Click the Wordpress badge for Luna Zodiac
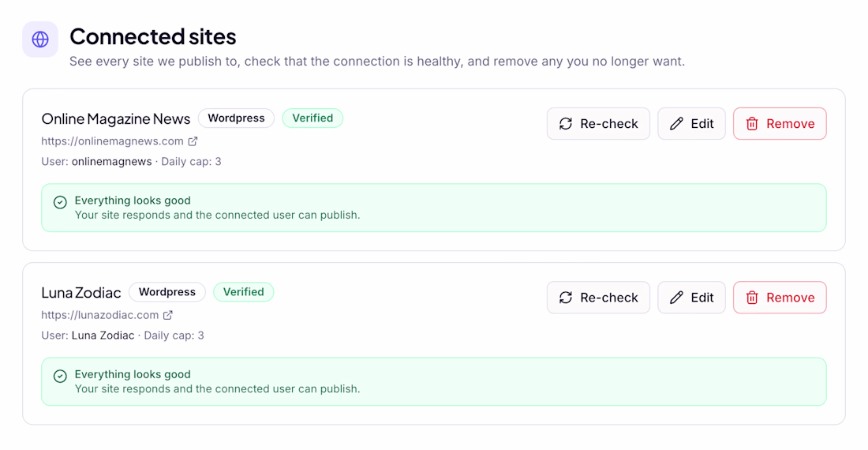 tap(167, 291)
